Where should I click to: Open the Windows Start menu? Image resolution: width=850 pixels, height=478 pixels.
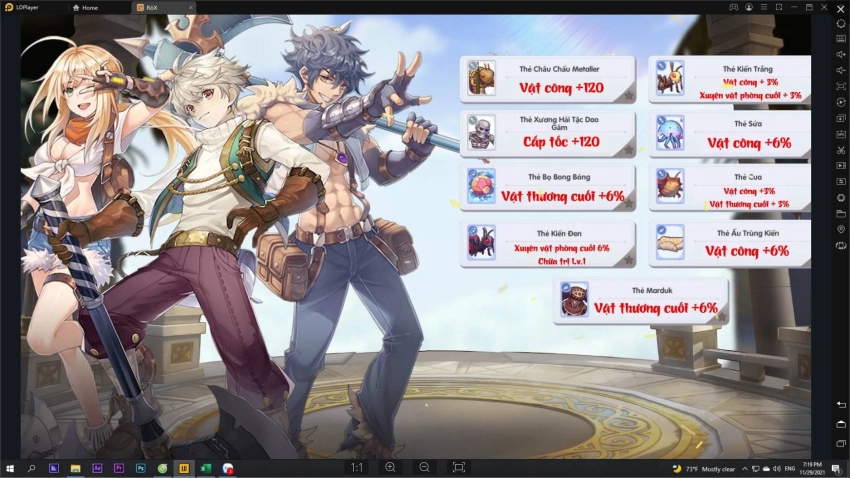10,468
